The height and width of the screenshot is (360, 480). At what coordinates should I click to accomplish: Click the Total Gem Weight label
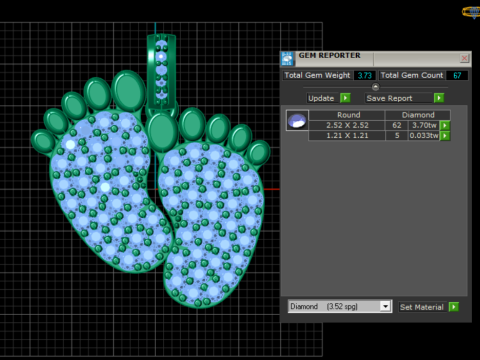317,75
